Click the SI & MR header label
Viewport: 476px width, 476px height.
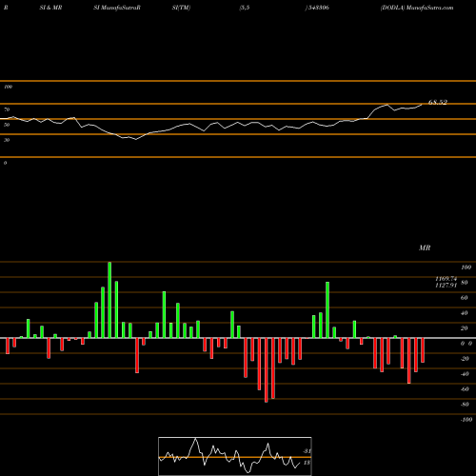(x=50, y=8)
